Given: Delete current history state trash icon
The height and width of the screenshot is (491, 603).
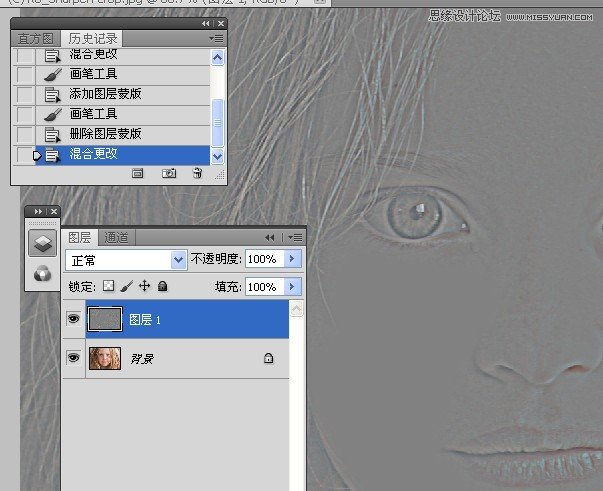Looking at the screenshot, I should tap(197, 173).
